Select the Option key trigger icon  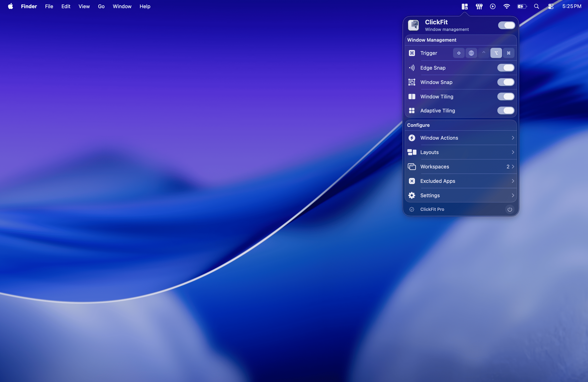pos(496,53)
